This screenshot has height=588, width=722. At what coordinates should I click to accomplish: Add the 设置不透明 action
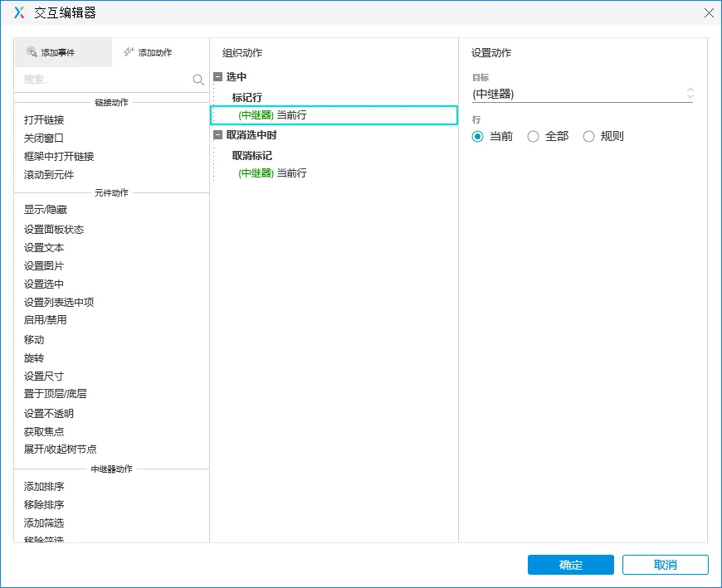49,414
